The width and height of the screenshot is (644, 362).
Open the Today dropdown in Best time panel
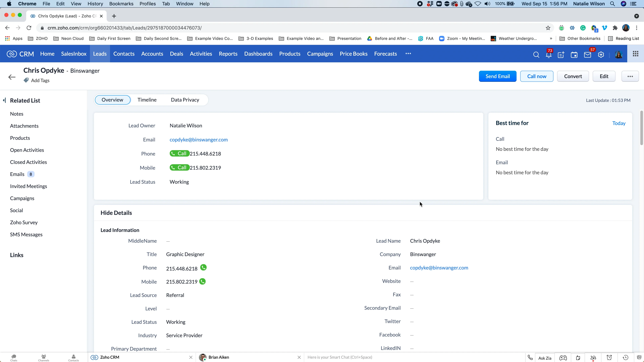619,123
